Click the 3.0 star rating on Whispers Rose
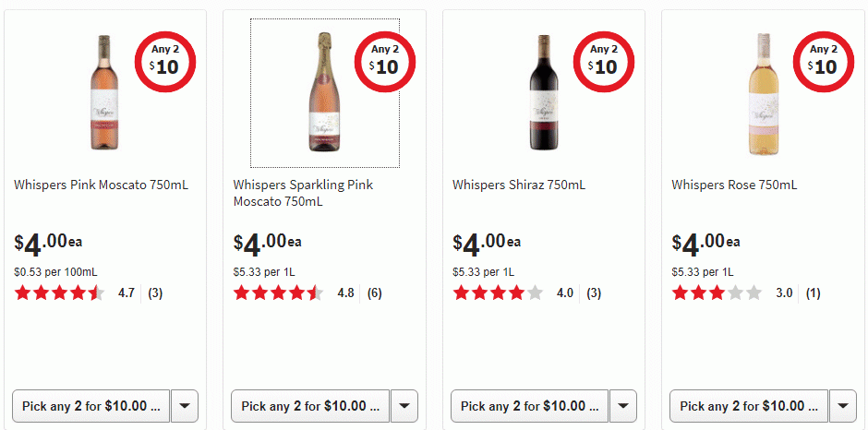This screenshot has width=868, height=430. pos(717,293)
